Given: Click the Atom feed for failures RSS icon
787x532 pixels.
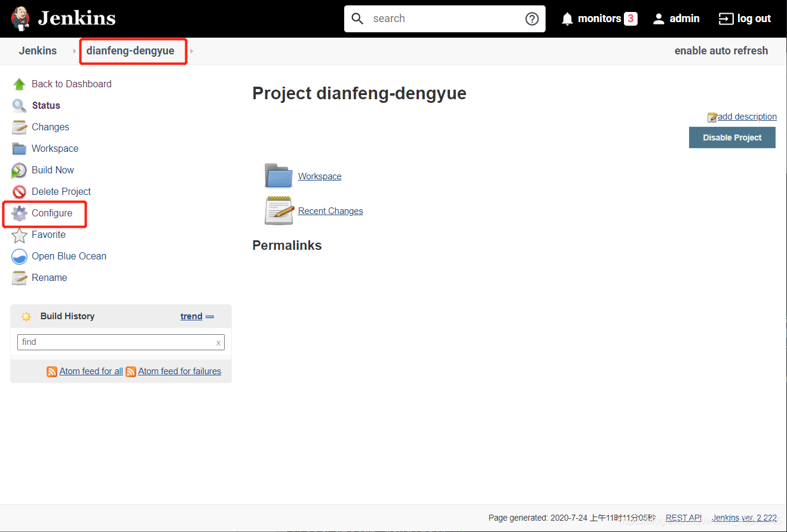Looking at the screenshot, I should 131,372.
